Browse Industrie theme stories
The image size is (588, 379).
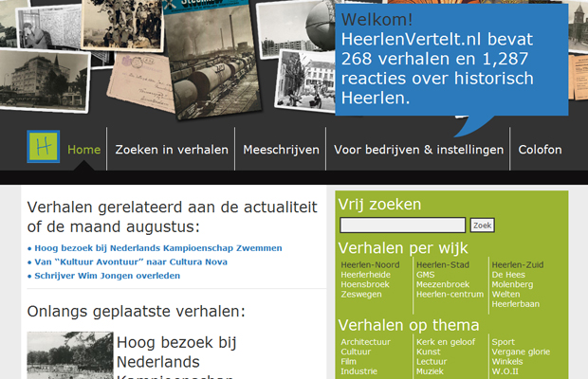358,371
